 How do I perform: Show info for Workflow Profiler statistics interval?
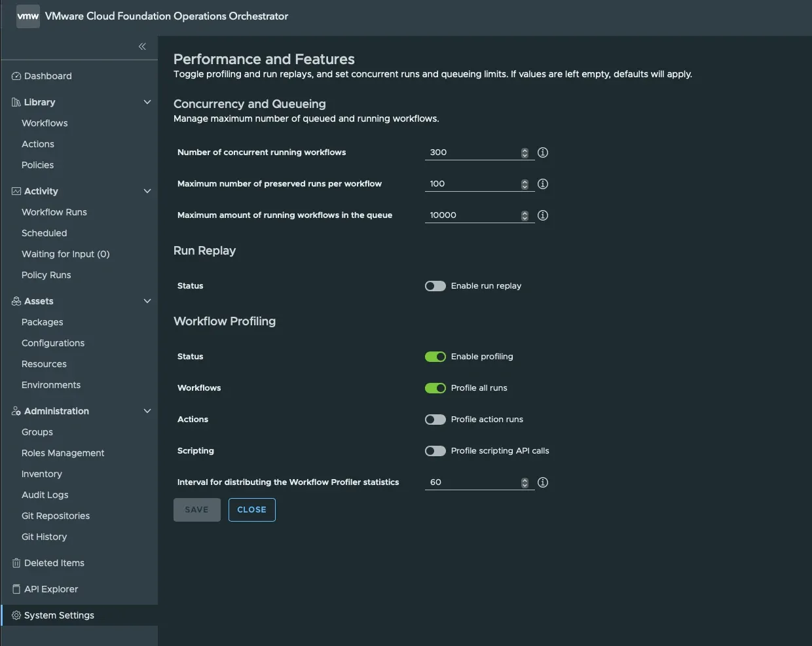(543, 482)
